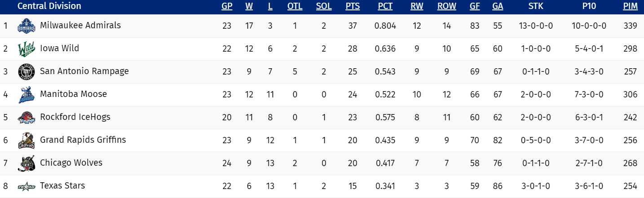Sort by STK streak column header
644x198 pixels.
(x=536, y=6)
